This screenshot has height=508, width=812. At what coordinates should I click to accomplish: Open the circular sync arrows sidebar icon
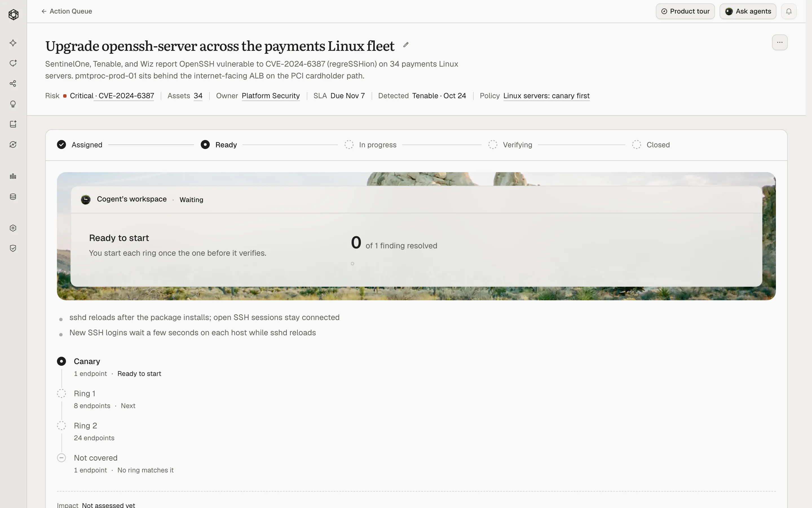click(x=13, y=144)
